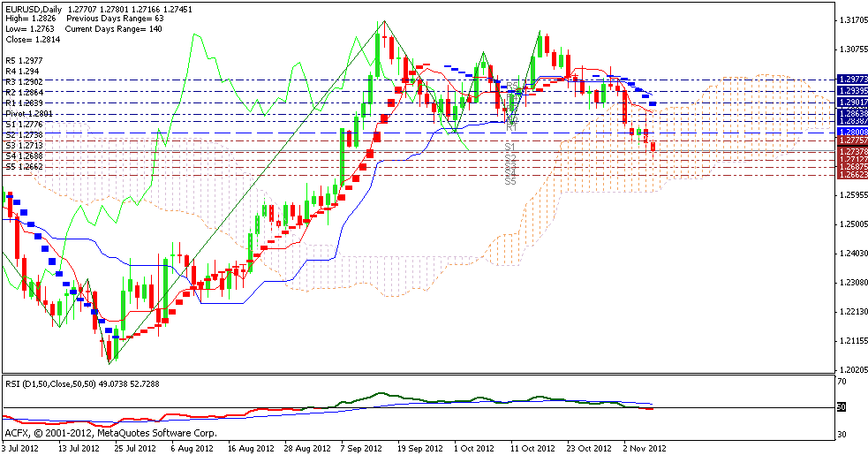
Task: Click the R5 1.2977 resistance label
Action: point(22,60)
